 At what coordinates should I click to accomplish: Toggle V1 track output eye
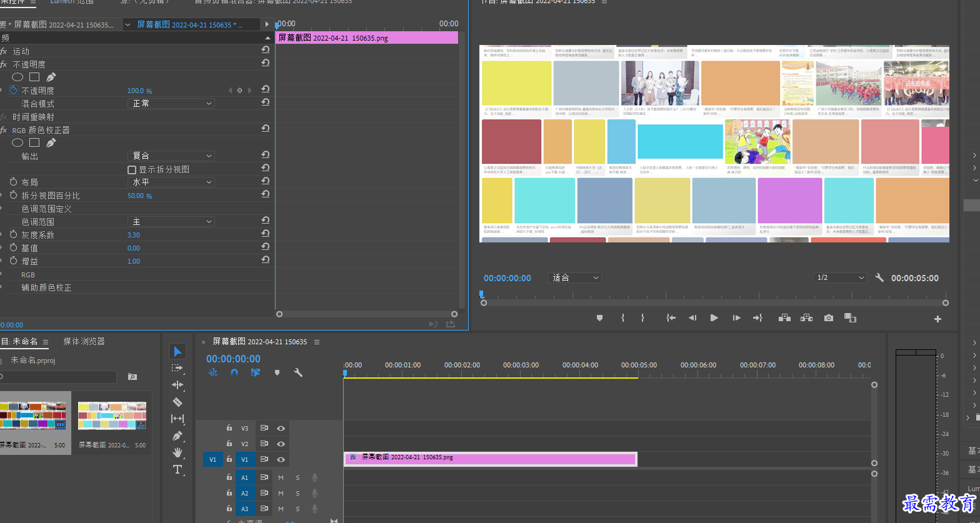point(281,459)
